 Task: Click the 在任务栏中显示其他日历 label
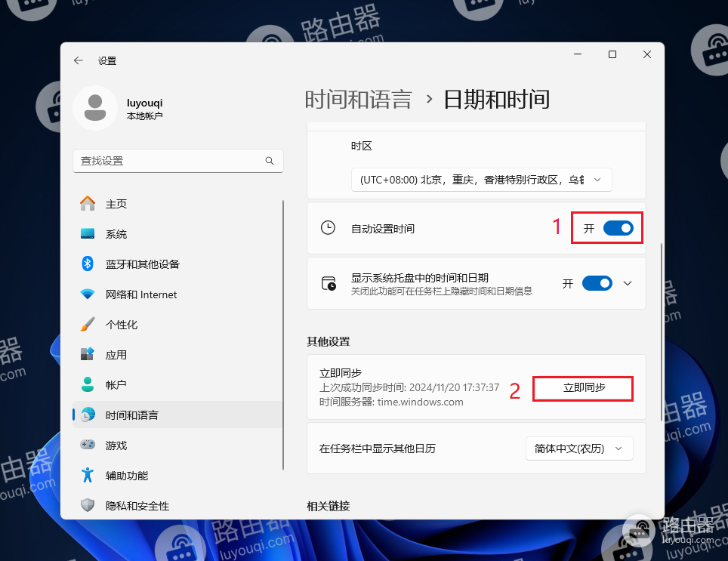(x=377, y=448)
